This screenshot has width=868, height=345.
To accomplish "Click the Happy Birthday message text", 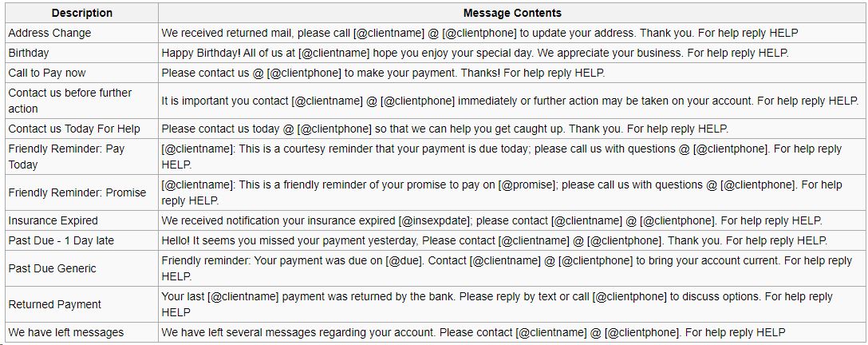I will [475, 54].
